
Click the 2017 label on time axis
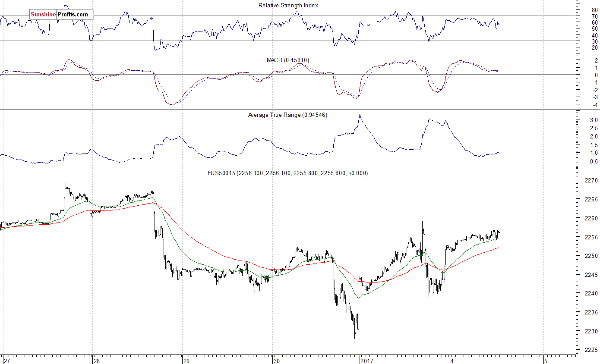coord(366,361)
